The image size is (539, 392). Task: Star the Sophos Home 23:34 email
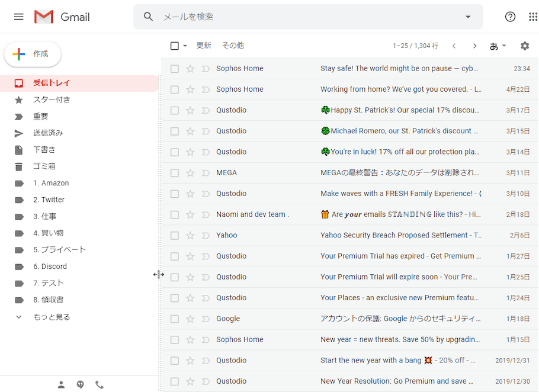pos(190,69)
